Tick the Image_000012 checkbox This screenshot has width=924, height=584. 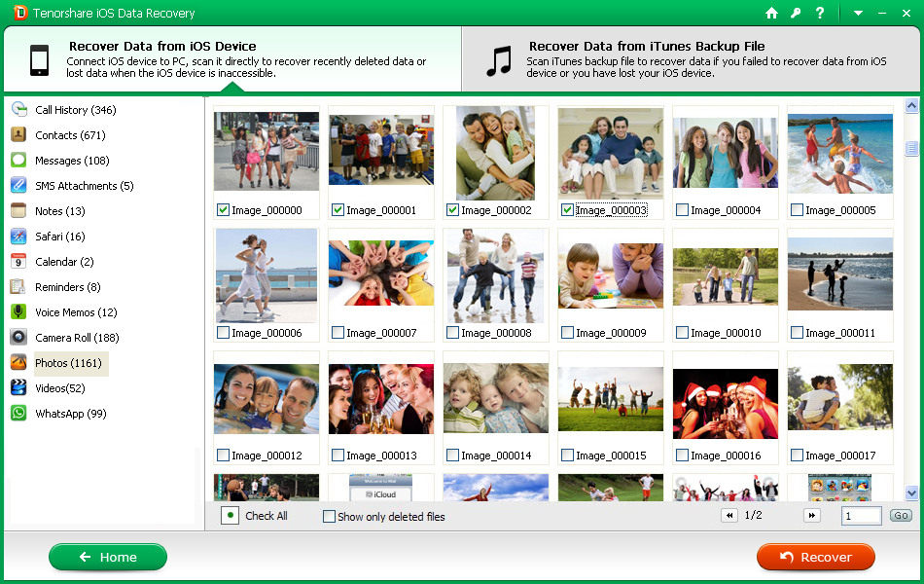[x=223, y=456]
